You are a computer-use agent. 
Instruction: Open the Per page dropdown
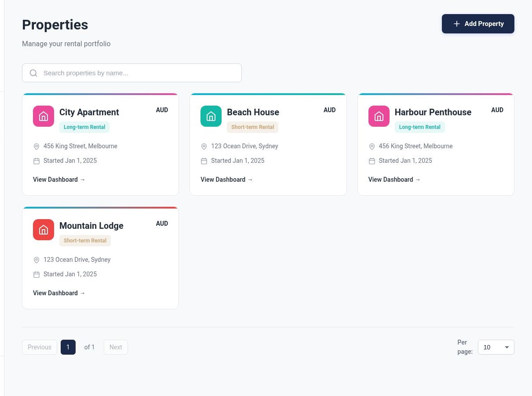click(x=496, y=347)
